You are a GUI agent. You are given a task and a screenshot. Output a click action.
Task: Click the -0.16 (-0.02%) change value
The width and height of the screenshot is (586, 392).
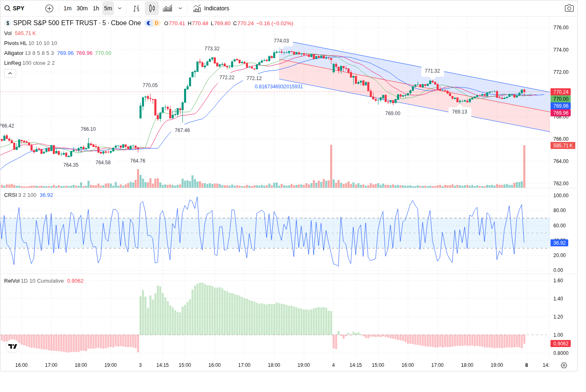click(275, 24)
